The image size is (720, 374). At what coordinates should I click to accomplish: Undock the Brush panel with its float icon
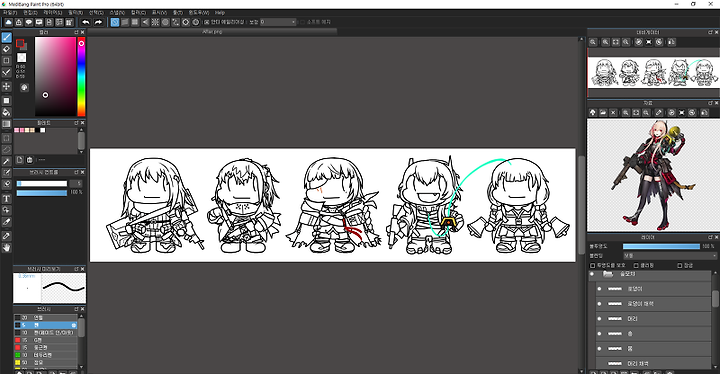(x=77, y=309)
